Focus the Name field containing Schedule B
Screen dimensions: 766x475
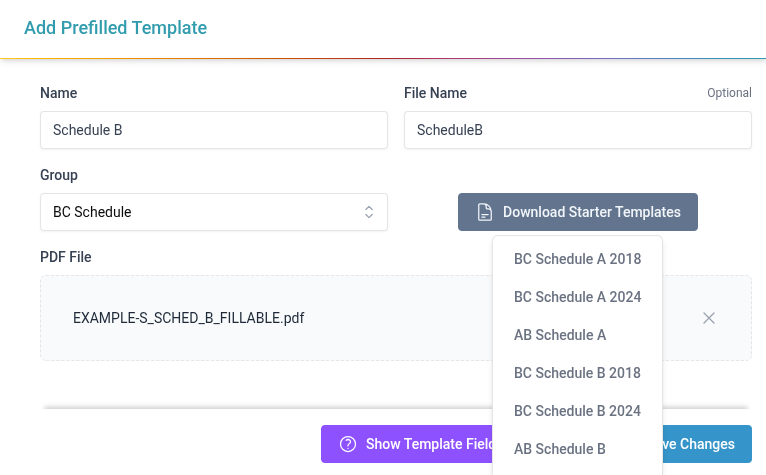click(x=213, y=130)
